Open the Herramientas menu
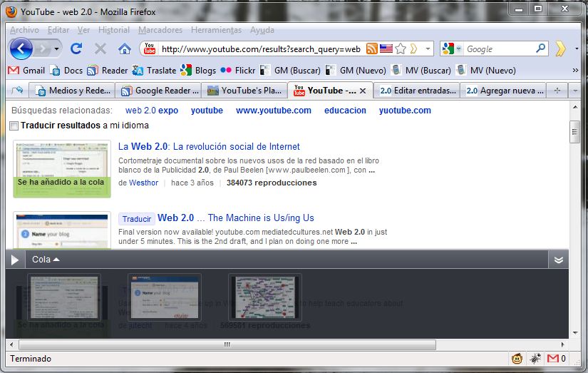The height and width of the screenshot is (373, 588). tap(217, 30)
